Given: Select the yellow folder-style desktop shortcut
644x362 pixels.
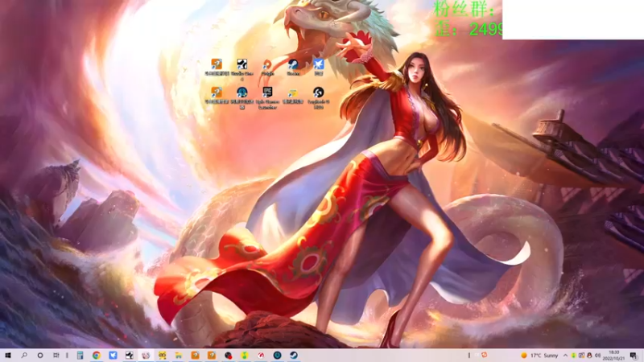Looking at the screenshot, I should coord(293,95).
